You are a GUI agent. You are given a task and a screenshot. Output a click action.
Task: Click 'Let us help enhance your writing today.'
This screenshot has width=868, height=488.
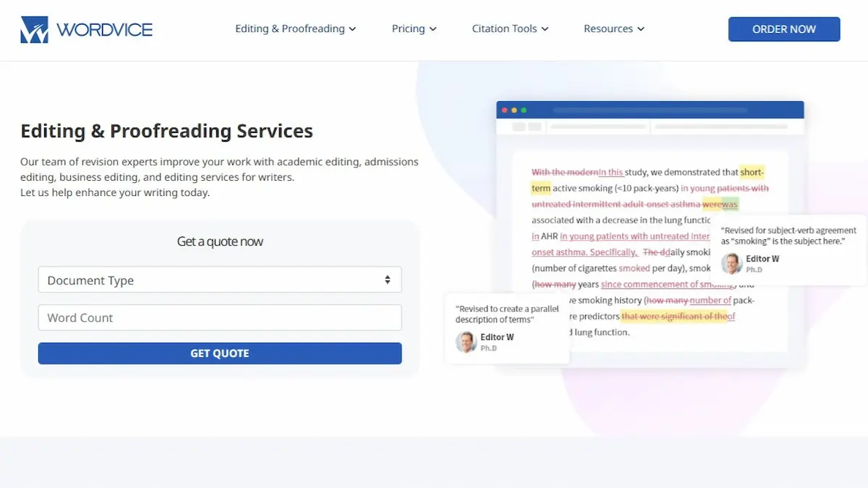pos(115,192)
